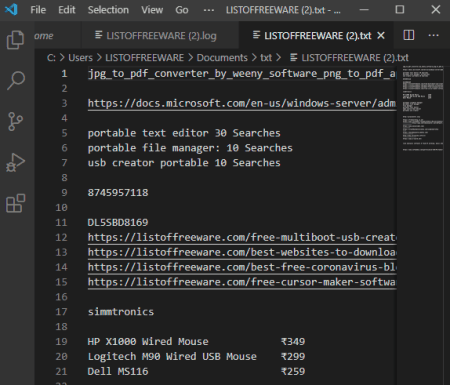Switch to the LISTOFFREEWARE (2).log tab
The image size is (450, 385).
(160, 35)
